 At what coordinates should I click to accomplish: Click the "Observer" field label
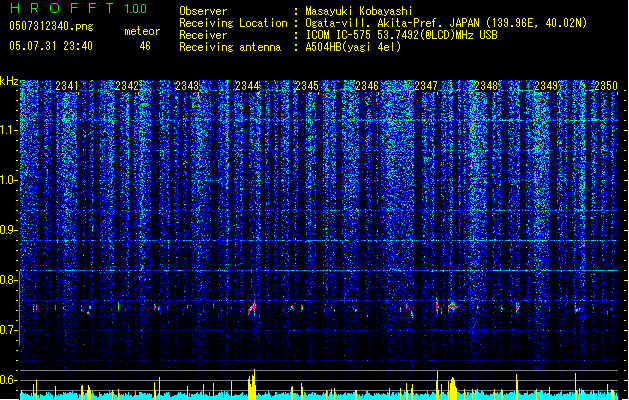tap(203, 11)
